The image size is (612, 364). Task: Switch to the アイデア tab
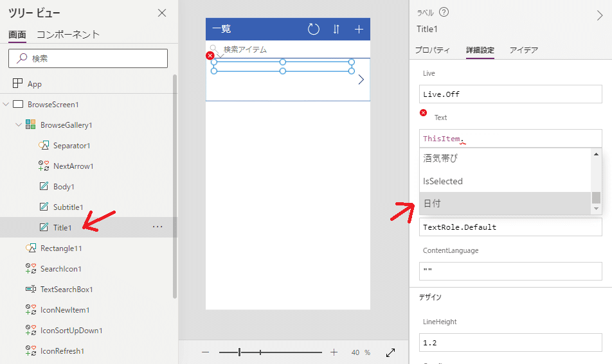(524, 50)
